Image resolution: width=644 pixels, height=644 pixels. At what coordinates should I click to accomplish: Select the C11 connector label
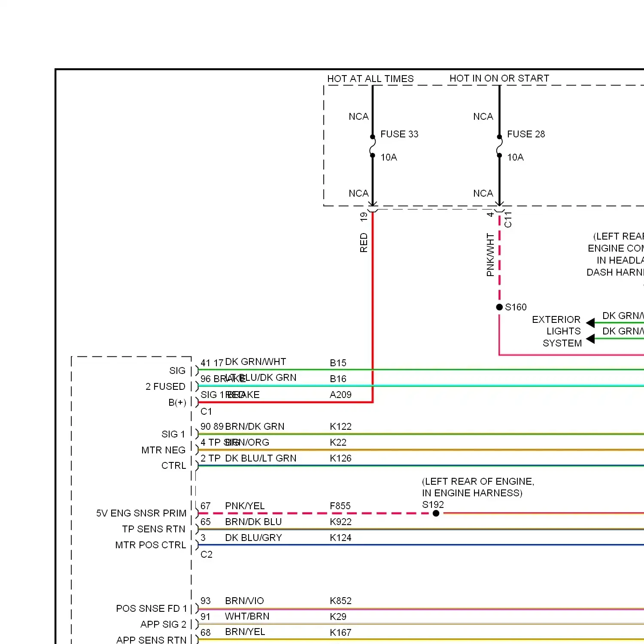point(508,219)
